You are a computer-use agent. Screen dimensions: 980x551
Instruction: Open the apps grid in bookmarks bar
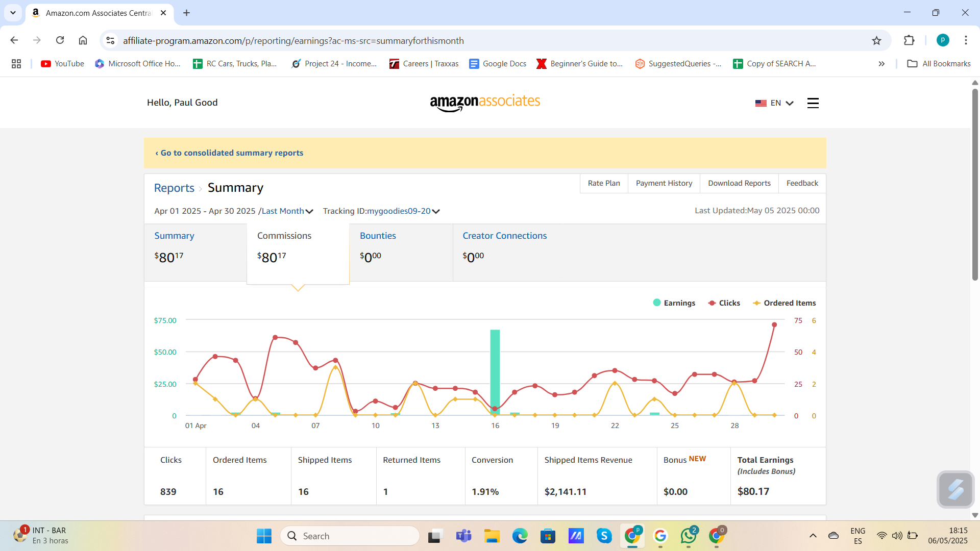(16, 64)
